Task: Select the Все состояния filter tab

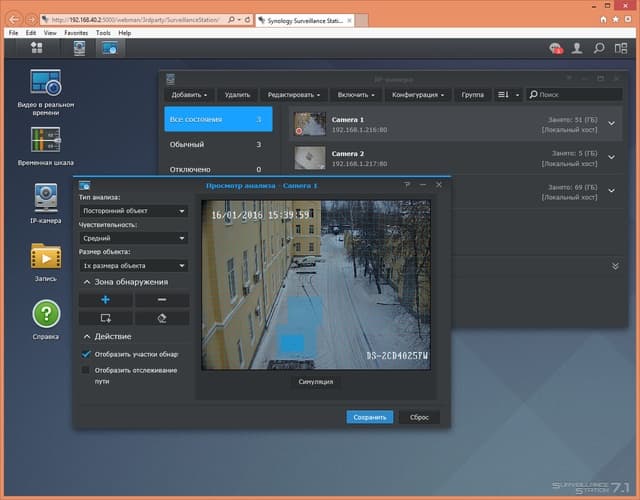Action: (217, 120)
